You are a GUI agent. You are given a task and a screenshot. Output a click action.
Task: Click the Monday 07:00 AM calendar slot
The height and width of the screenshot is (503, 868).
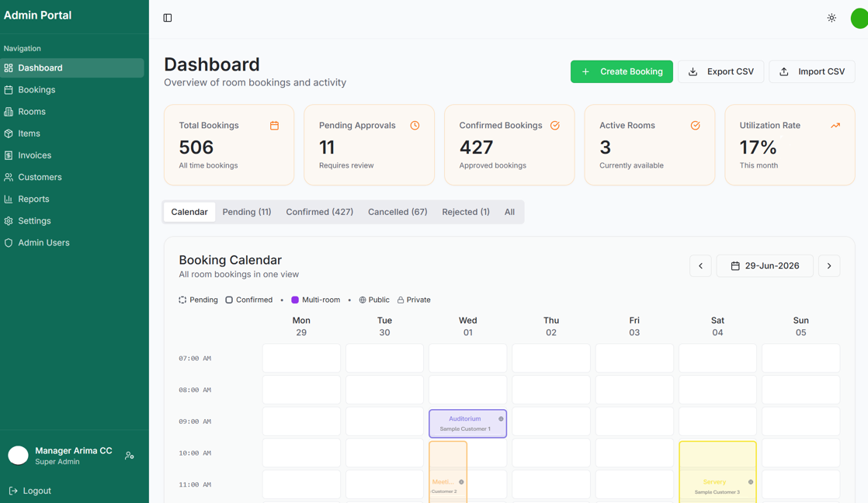pos(301,358)
